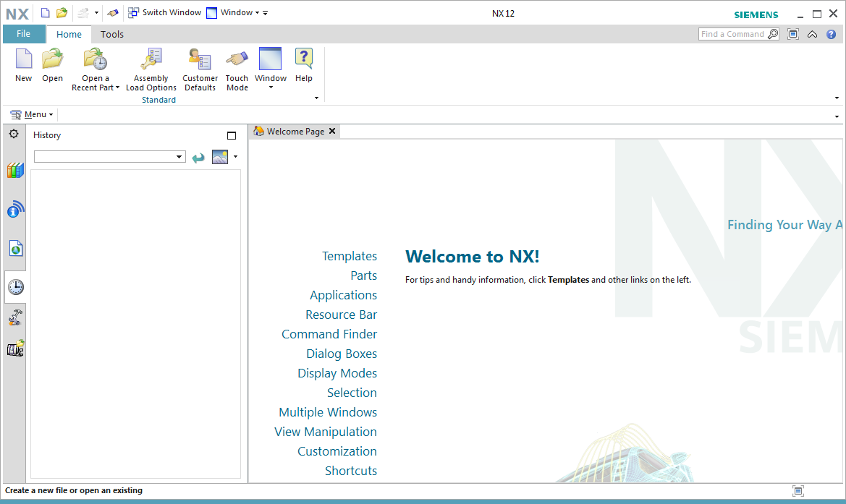Open the Web Browser tab icon
This screenshot has width=846, height=504.
15,249
